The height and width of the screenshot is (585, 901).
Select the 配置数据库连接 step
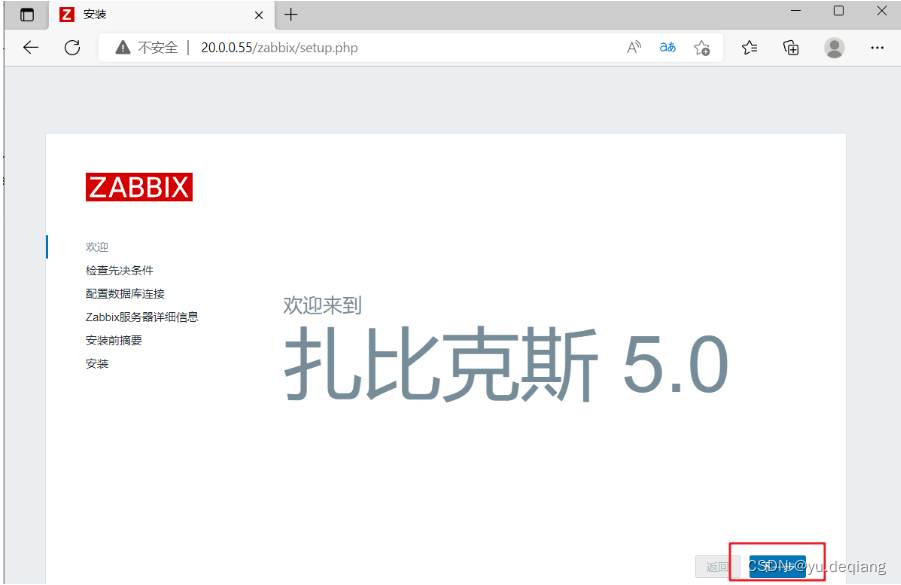[x=125, y=294]
